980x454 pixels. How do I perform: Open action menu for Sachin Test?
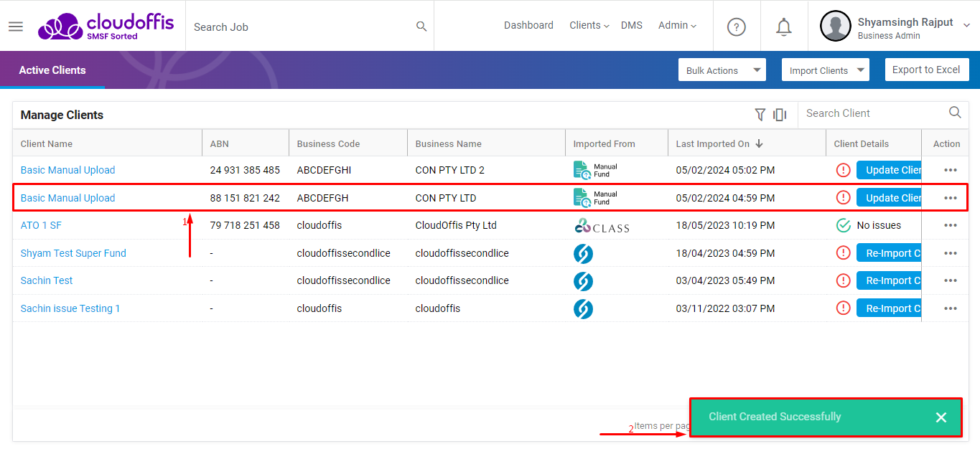(951, 280)
